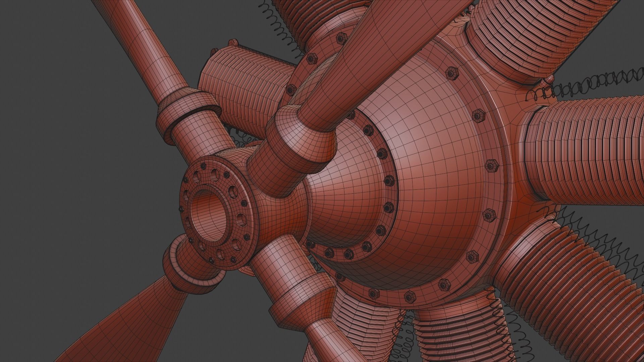Click the hex bolt at top of outer flange
Viewport: 644px width, 362px height.
pos(452,73)
